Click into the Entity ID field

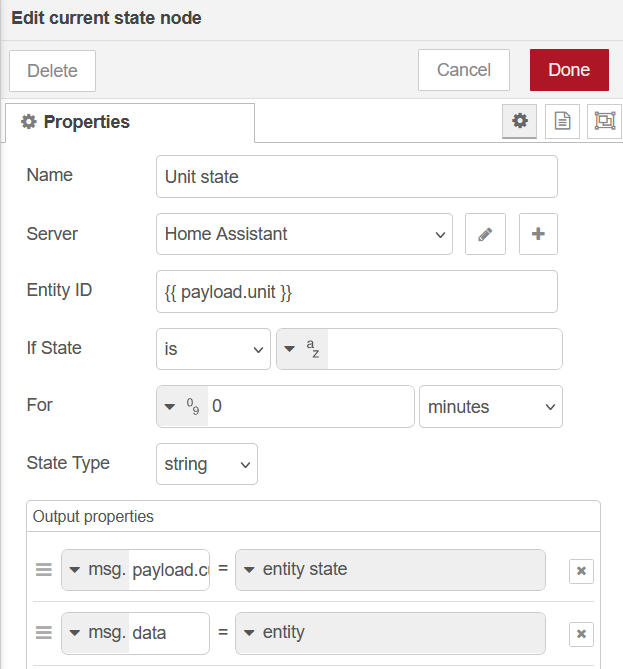(357, 292)
